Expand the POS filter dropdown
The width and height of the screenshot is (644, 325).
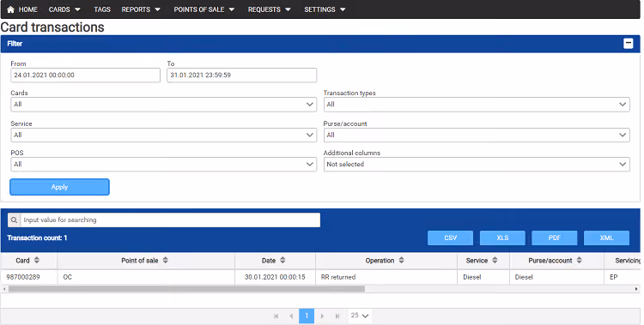[x=163, y=164]
